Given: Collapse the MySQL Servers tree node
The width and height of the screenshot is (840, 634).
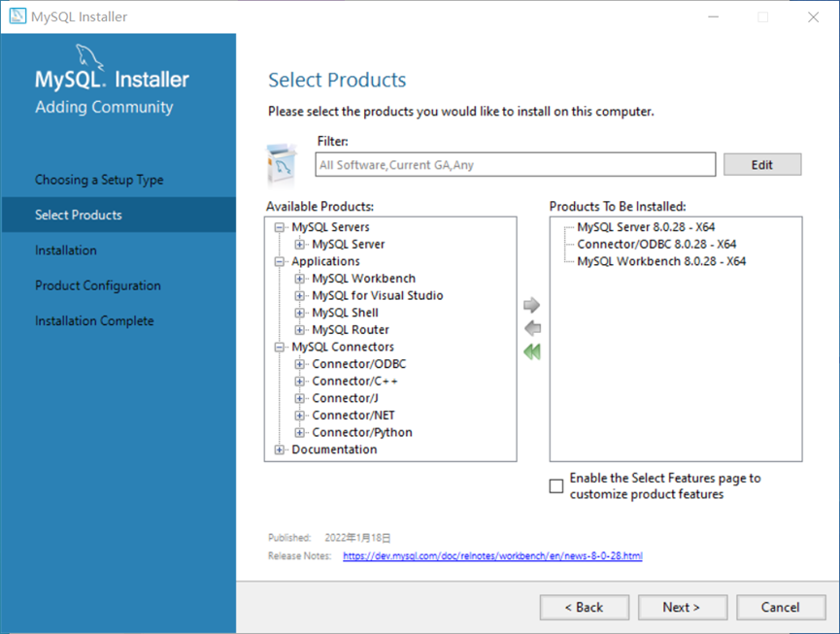Looking at the screenshot, I should pos(280,227).
